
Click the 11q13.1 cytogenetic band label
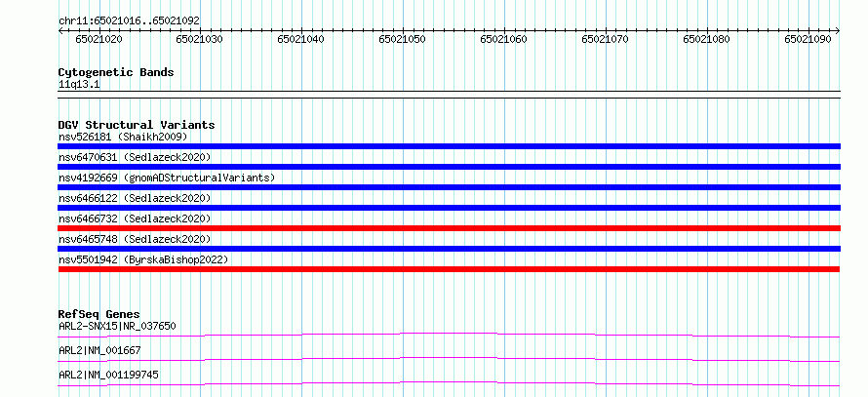[x=79, y=85]
